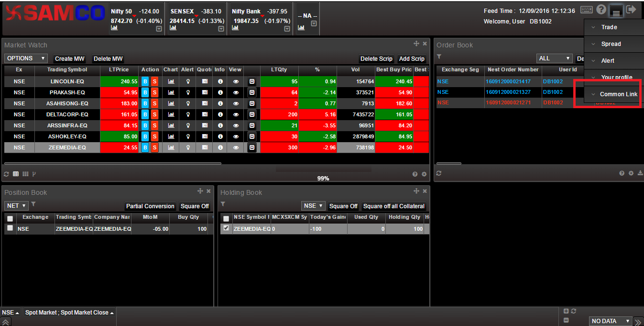
Task: Open the chart for ASAHISONG-EQ
Action: tap(171, 103)
